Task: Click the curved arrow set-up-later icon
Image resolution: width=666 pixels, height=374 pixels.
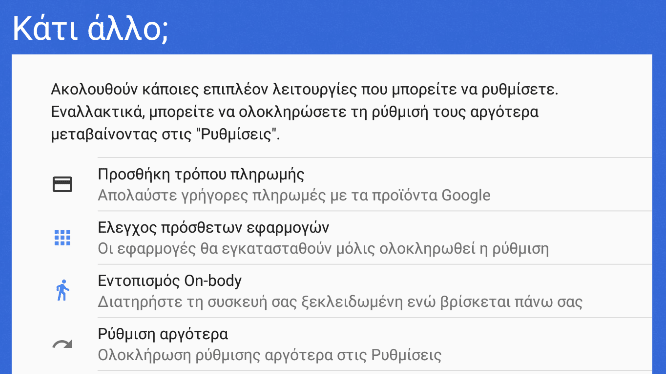Action: pos(62,344)
